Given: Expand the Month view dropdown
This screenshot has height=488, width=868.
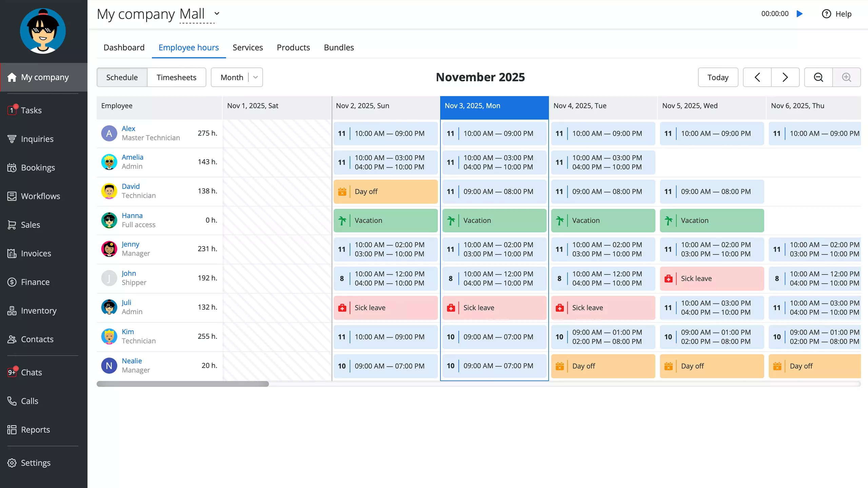Looking at the screenshot, I should (256, 77).
